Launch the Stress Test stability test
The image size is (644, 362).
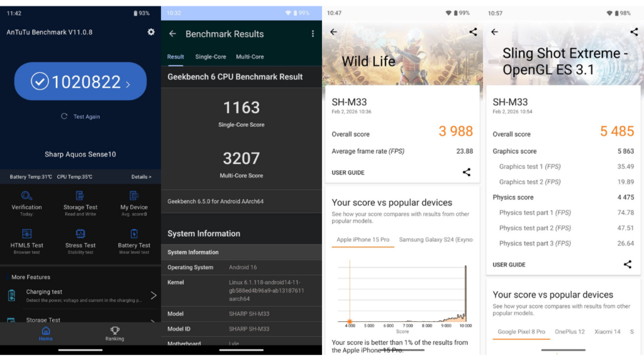coord(80,234)
